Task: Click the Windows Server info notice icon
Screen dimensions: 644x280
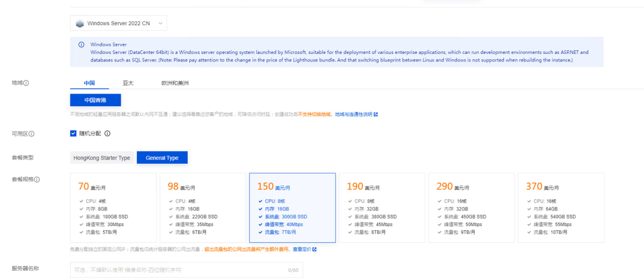Action: coord(82,45)
